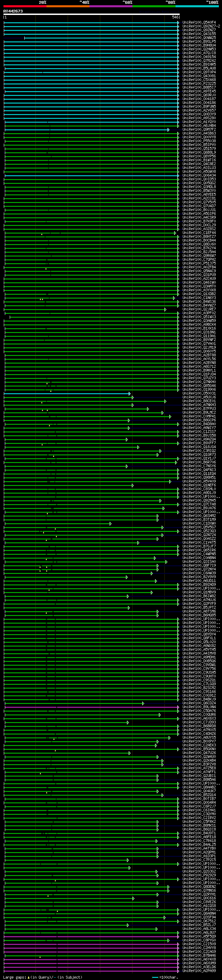Select the UniRef100_C5X468 label
Image resolution: width=222 pixels, height=980 pixels.
pos(199,80)
